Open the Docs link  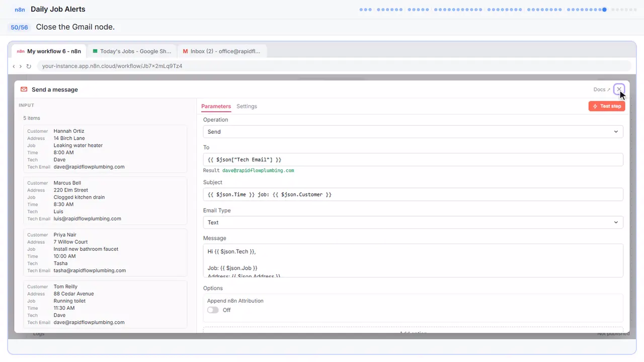(602, 89)
